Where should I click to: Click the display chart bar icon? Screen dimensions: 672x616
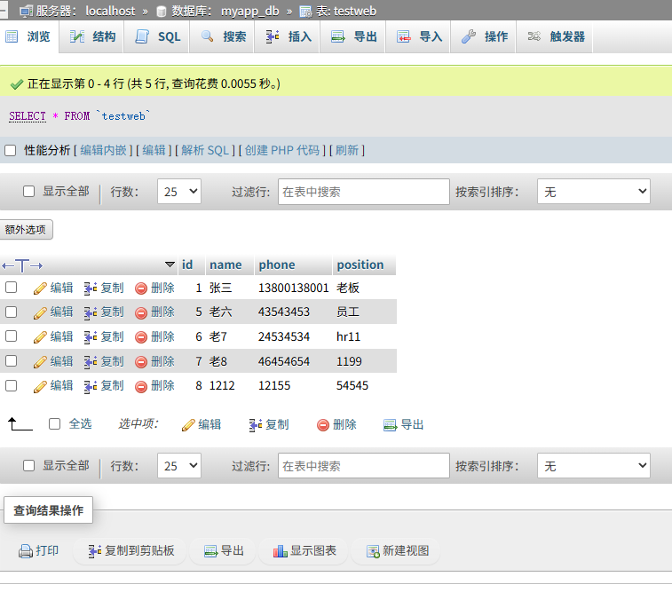281,551
